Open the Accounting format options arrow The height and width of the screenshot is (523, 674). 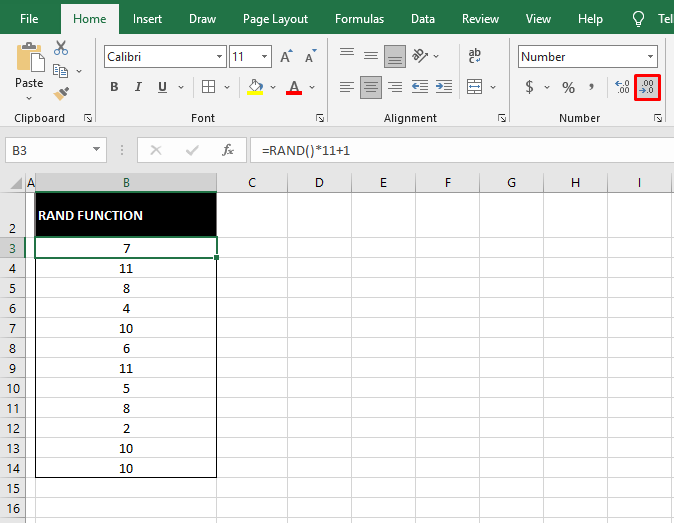coord(547,87)
